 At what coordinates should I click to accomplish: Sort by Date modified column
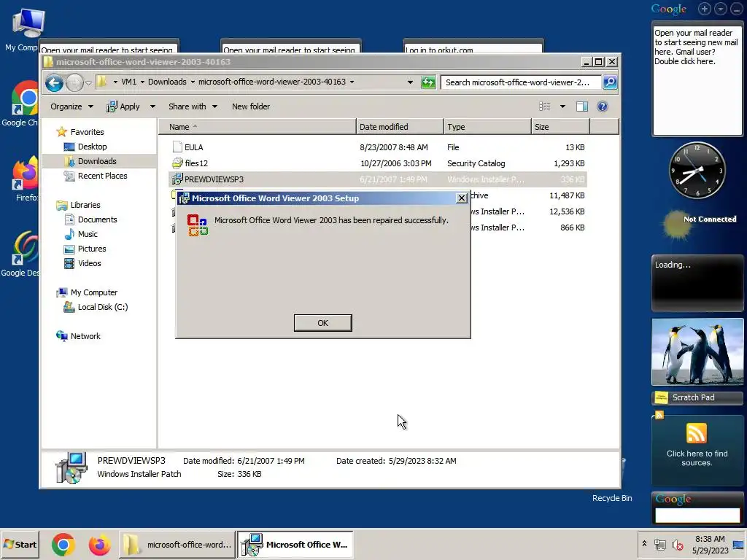(400, 127)
